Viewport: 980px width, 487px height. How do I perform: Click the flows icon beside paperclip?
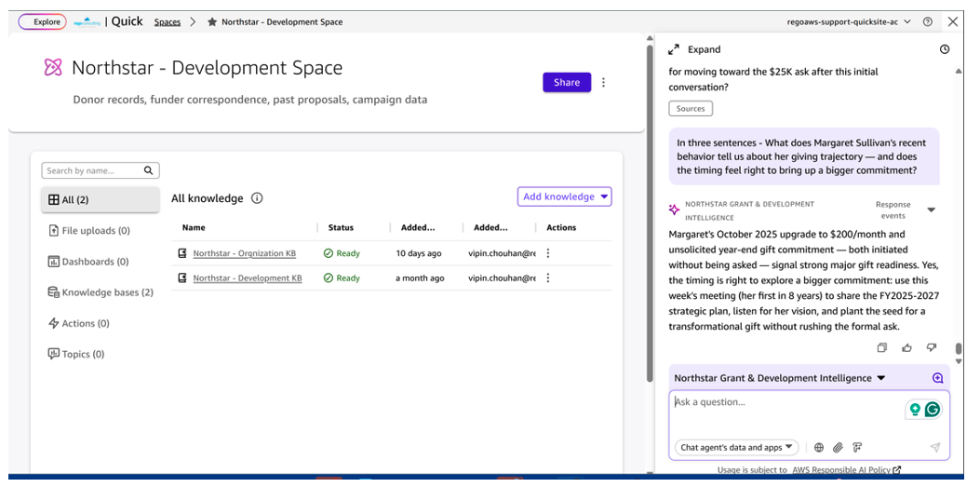point(857,448)
